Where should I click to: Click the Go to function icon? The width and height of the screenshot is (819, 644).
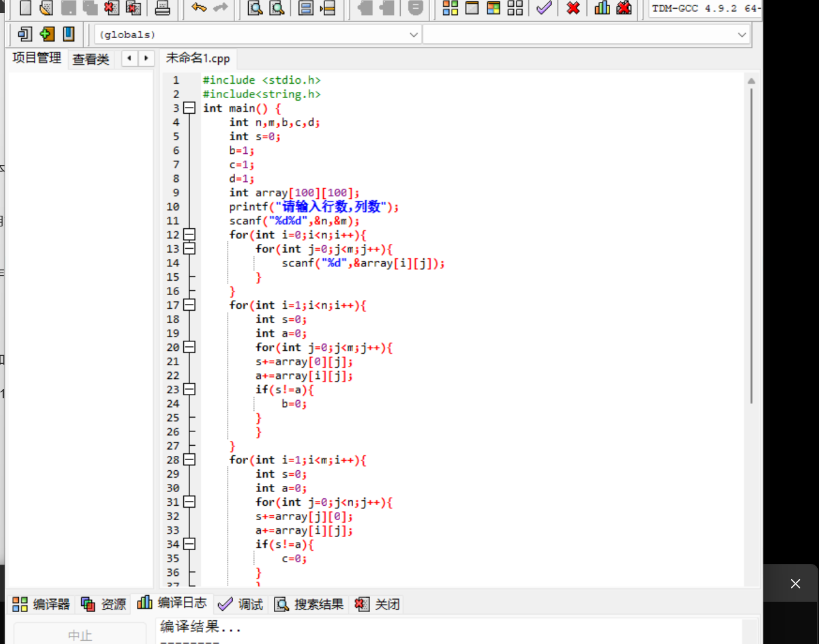point(306,8)
